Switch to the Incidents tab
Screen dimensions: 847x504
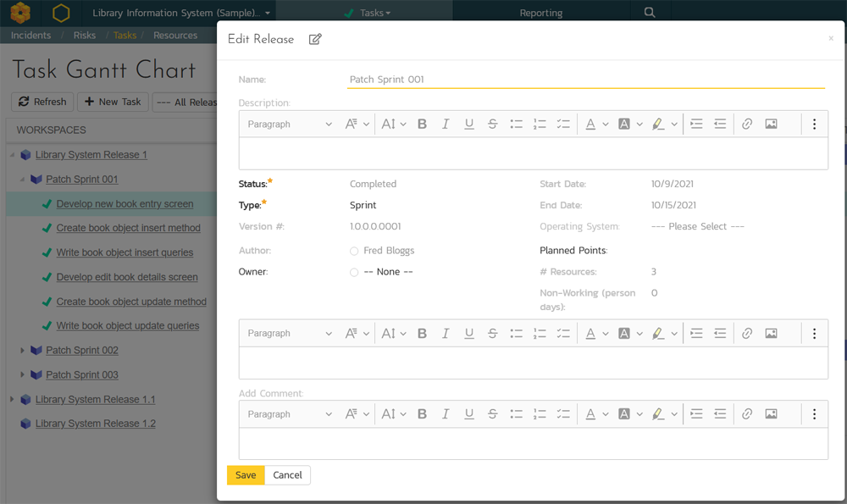point(30,36)
